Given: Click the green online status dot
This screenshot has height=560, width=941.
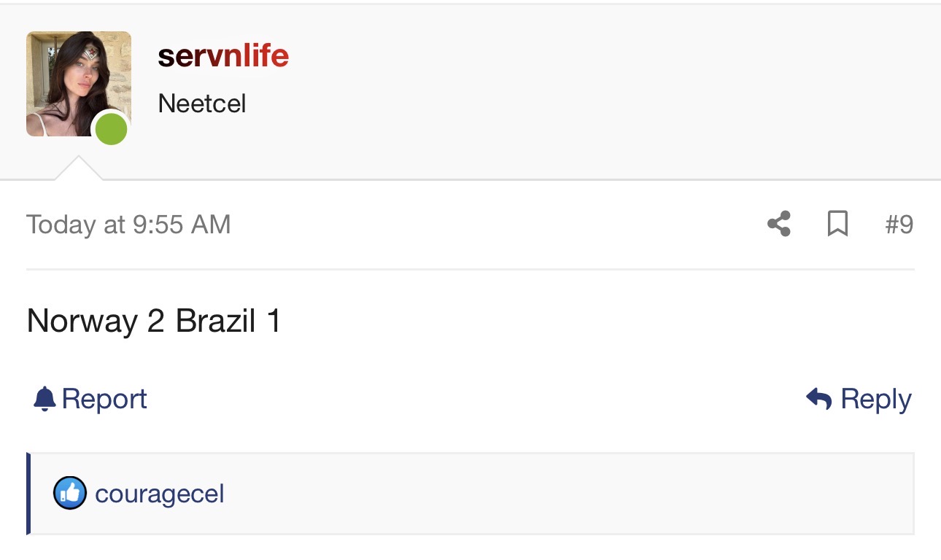Looking at the screenshot, I should click(111, 130).
